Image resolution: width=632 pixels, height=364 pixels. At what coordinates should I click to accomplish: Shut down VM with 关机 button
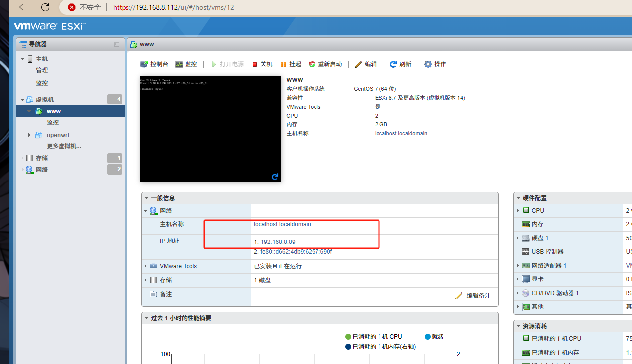pyautogui.click(x=262, y=64)
